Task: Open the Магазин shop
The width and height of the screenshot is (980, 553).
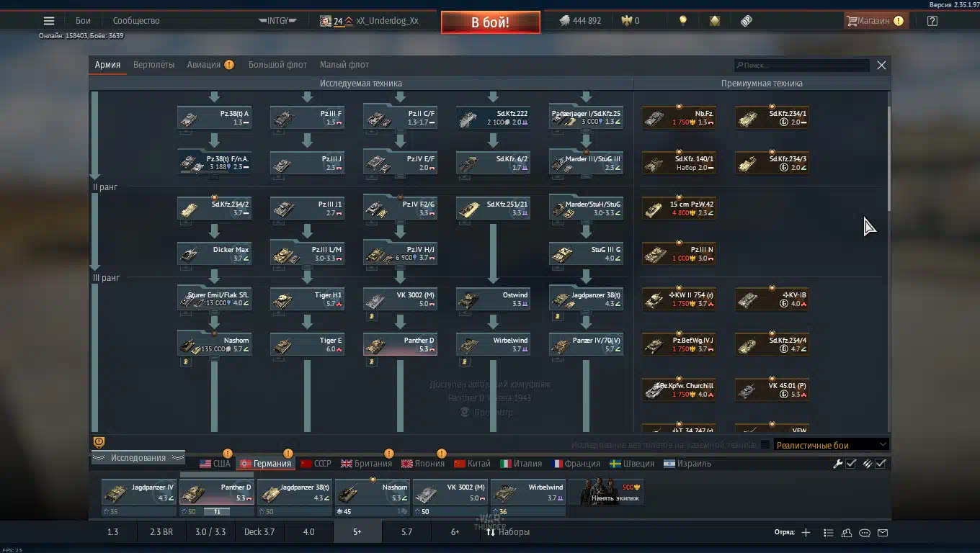Action: pos(875,21)
